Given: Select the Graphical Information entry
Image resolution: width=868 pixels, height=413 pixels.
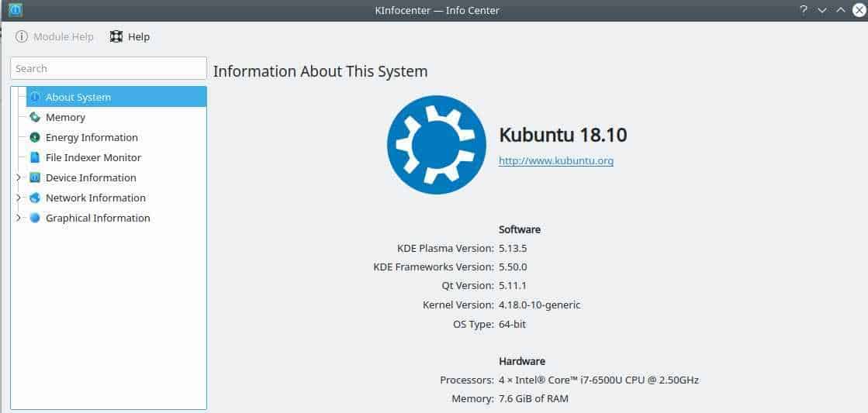Looking at the screenshot, I should tap(98, 218).
